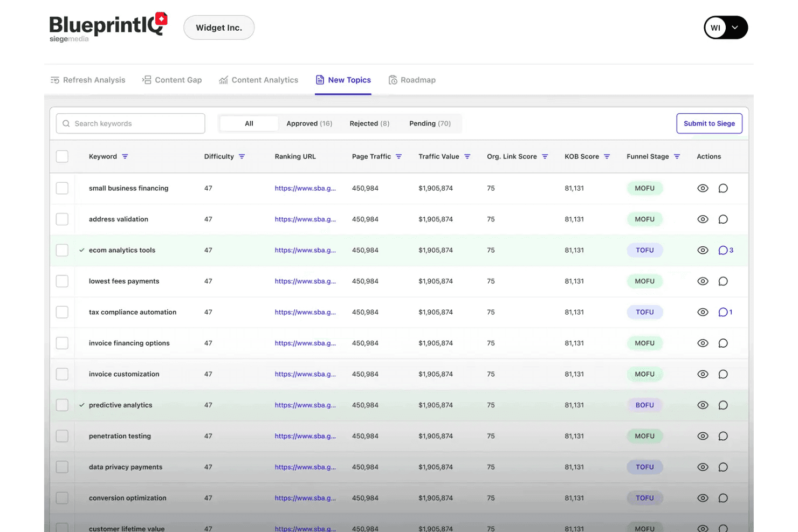Open comments for data privacy payments row

(723, 467)
